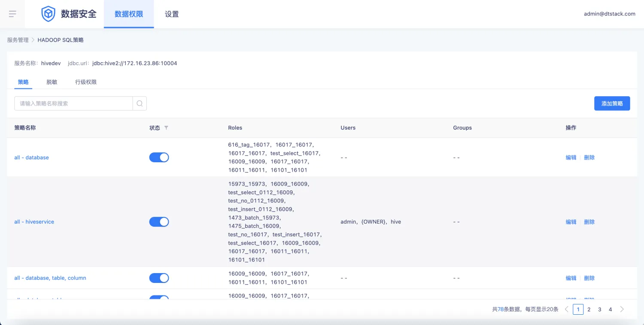The height and width of the screenshot is (325, 644).
Task: Toggle the all - database, table, column switch
Action: pyautogui.click(x=159, y=278)
